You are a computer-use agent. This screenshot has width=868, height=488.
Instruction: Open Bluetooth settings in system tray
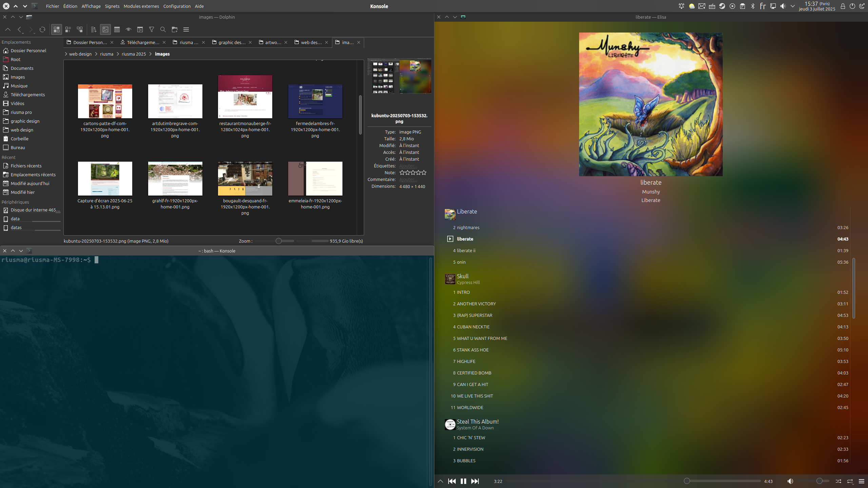click(x=753, y=6)
